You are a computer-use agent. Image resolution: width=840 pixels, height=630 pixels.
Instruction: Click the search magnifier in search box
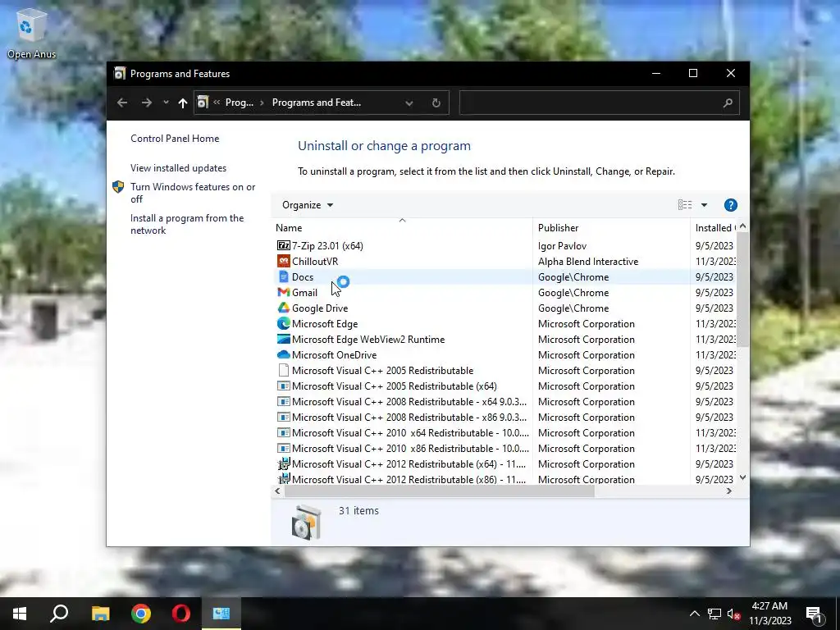click(x=727, y=103)
